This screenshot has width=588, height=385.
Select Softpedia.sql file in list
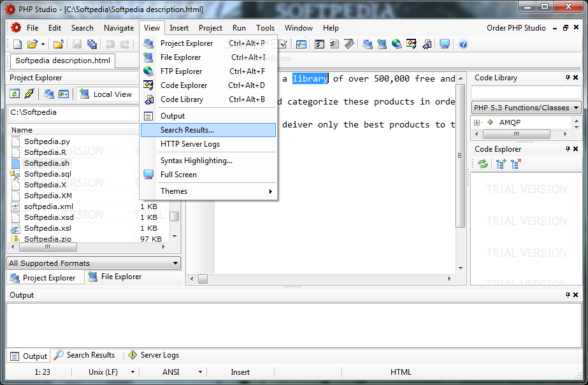coord(48,174)
